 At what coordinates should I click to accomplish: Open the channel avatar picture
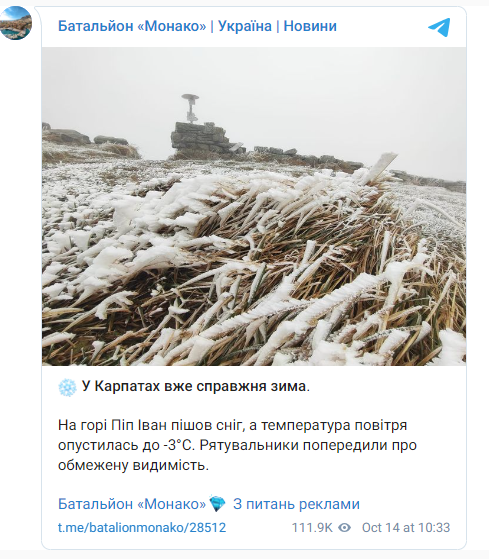[16, 23]
